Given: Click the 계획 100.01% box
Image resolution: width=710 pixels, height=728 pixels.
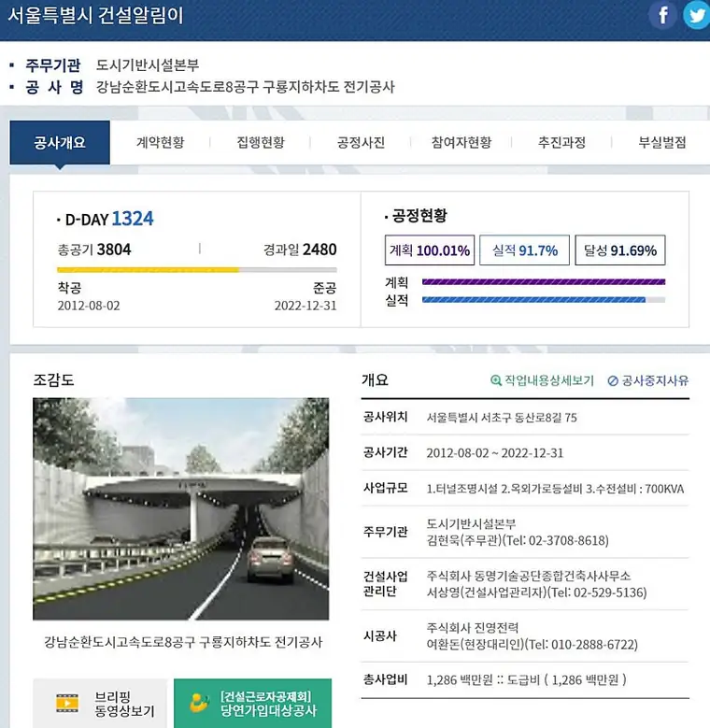Looking at the screenshot, I should pyautogui.click(x=430, y=250).
